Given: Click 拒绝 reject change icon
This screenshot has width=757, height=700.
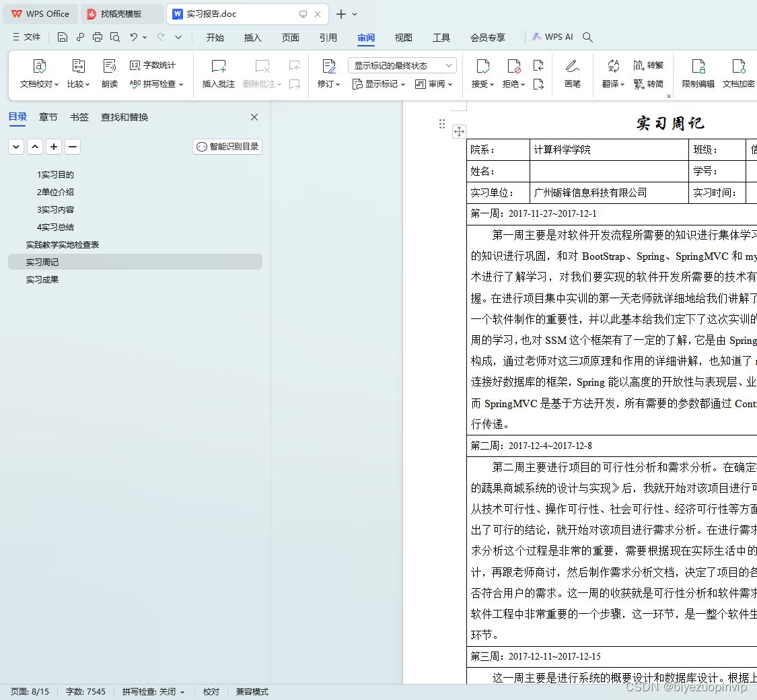Looking at the screenshot, I should (x=513, y=66).
